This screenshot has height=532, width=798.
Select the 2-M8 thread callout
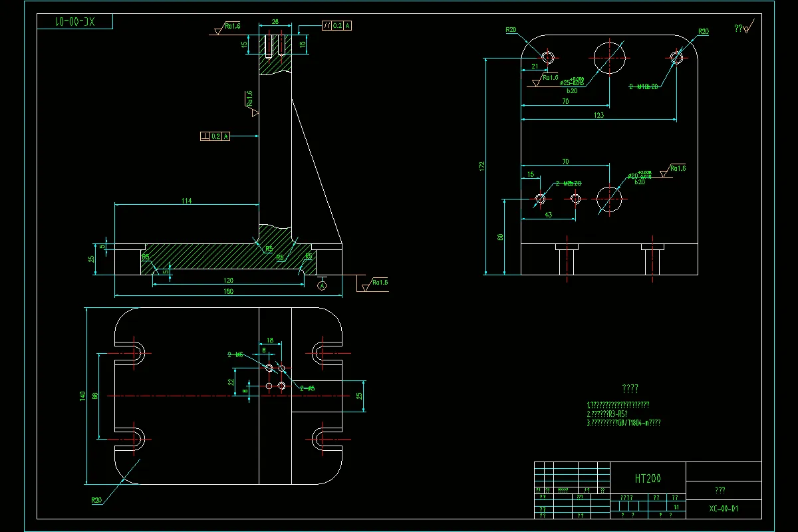(569, 183)
